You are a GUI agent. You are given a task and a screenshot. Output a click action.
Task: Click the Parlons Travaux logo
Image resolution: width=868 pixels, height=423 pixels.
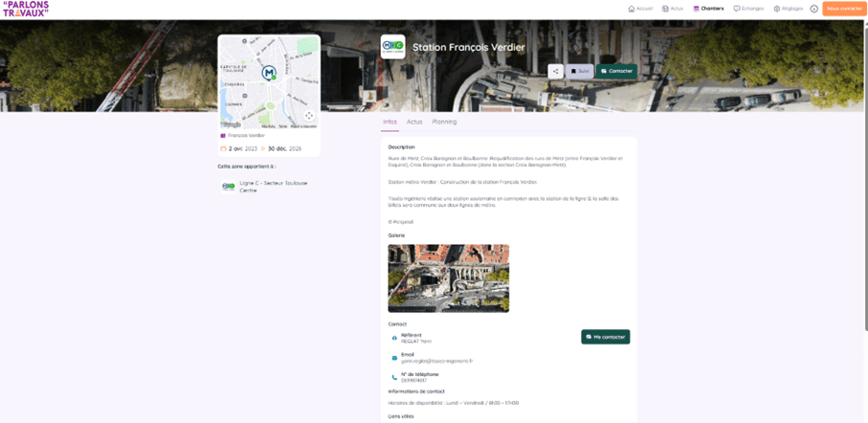pos(26,8)
